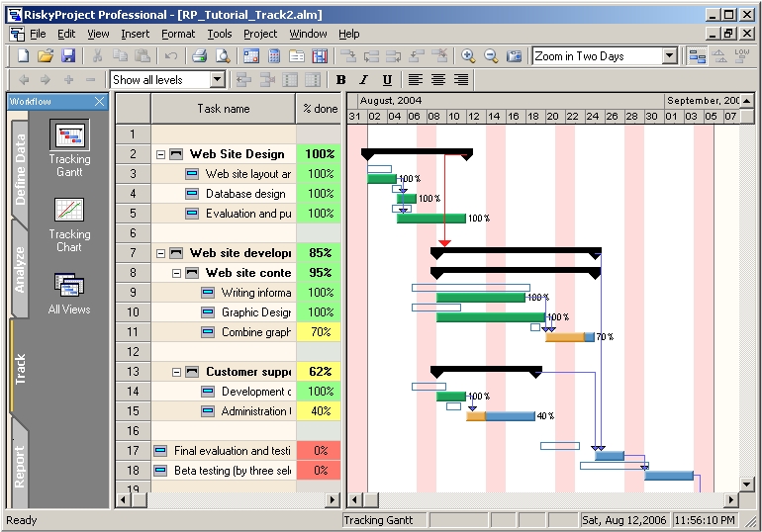Open the Format menu

coord(178,34)
